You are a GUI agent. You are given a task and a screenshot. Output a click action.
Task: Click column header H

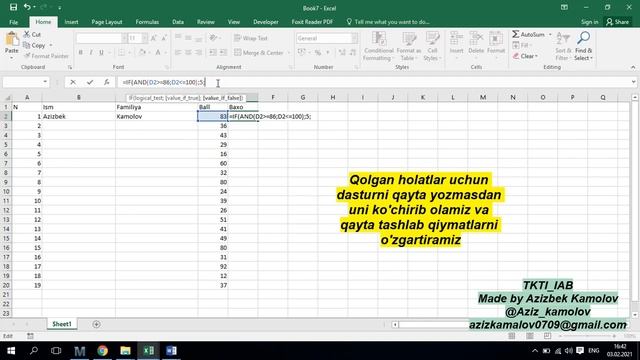pos(333,98)
